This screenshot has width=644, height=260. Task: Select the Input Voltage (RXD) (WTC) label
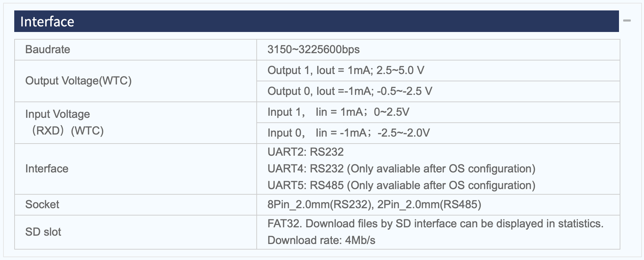pyautogui.click(x=64, y=122)
